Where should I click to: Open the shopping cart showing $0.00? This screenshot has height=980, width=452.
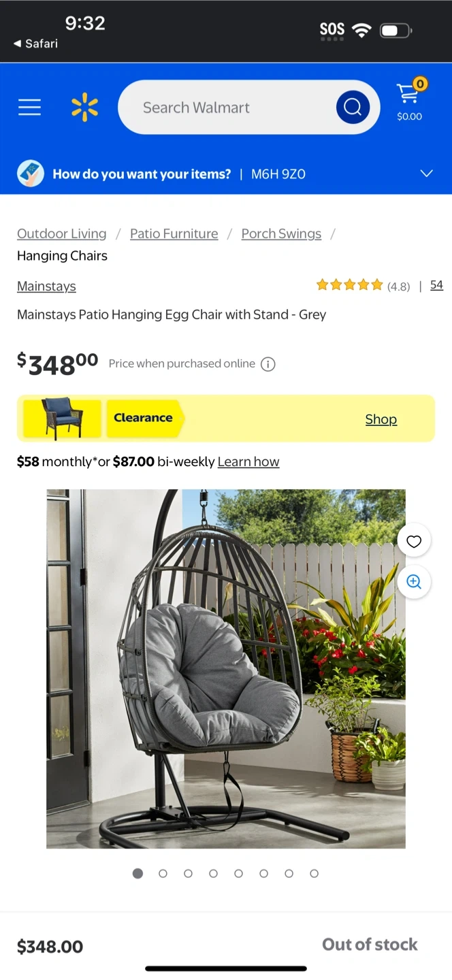pos(410,100)
